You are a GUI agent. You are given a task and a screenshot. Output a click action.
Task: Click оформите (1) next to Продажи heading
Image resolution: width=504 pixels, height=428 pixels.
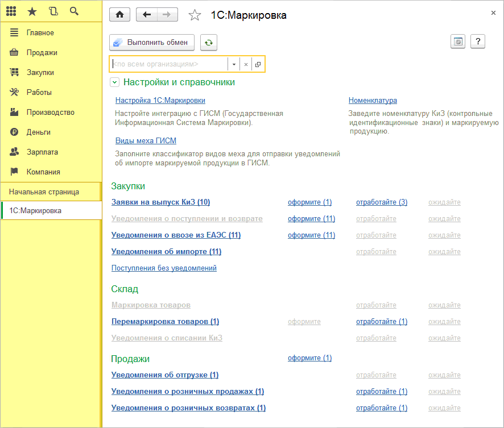click(x=309, y=358)
